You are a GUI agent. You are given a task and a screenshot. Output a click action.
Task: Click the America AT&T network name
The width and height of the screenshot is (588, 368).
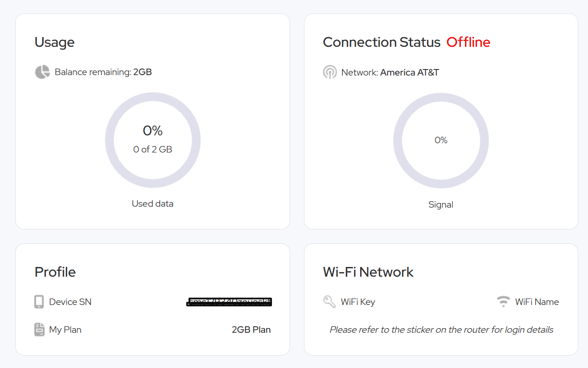[409, 72]
